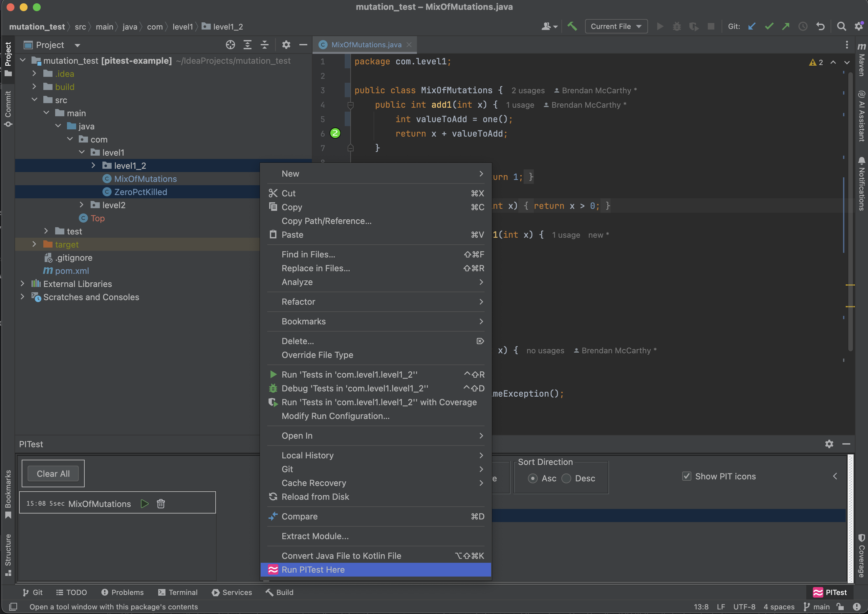Click the Clear All button
This screenshot has height=614, width=868.
click(x=53, y=473)
